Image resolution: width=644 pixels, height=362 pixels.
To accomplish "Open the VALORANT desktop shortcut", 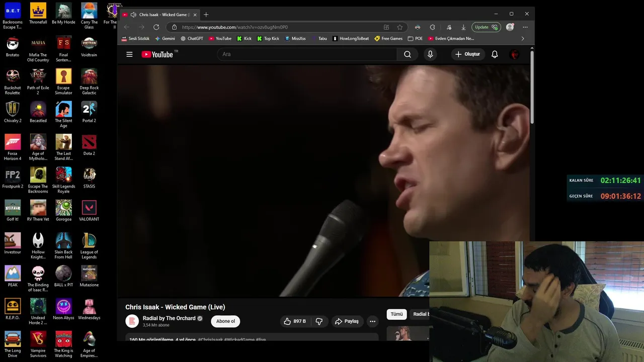I will (89, 211).
